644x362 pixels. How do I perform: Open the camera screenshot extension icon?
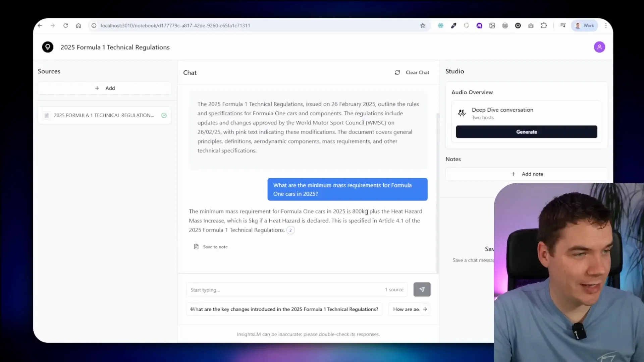pos(531,25)
